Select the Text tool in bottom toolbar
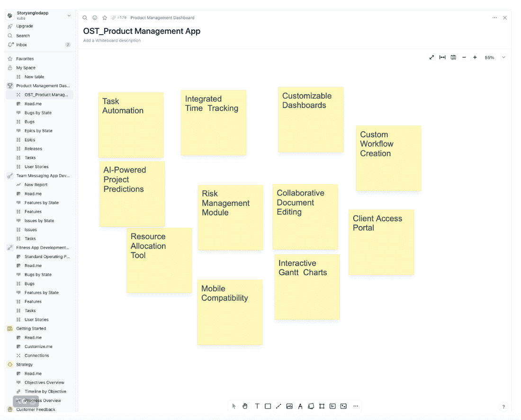The height and width of the screenshot is (420, 521). click(x=257, y=406)
